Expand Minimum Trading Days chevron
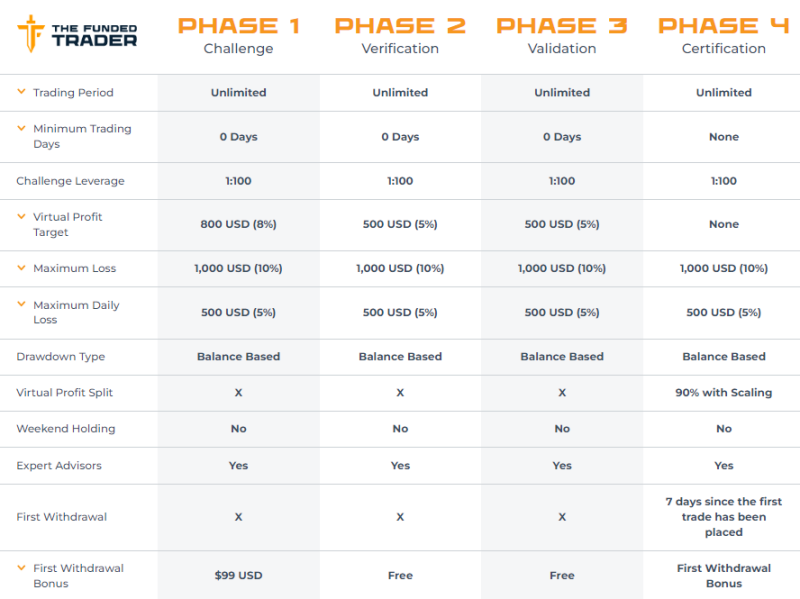 tap(21, 129)
